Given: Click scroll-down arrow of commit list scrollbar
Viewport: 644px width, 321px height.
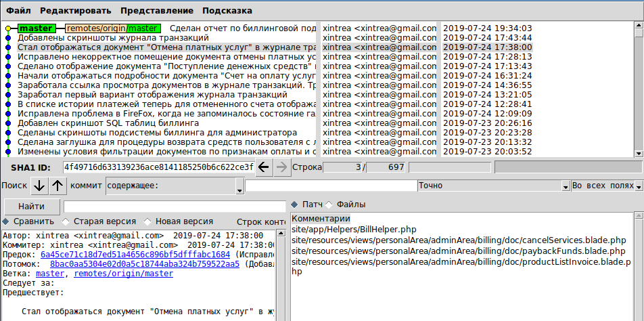Looking at the screenshot, I should [x=639, y=153].
